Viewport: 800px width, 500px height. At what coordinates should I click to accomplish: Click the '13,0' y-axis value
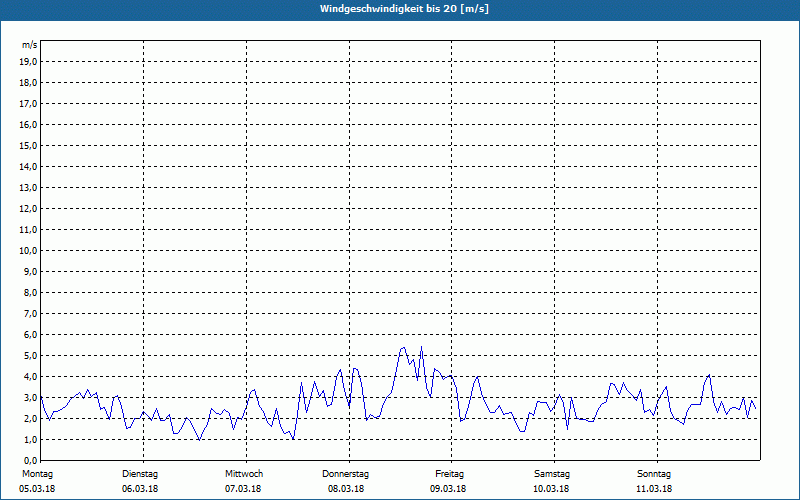pyautogui.click(x=28, y=187)
